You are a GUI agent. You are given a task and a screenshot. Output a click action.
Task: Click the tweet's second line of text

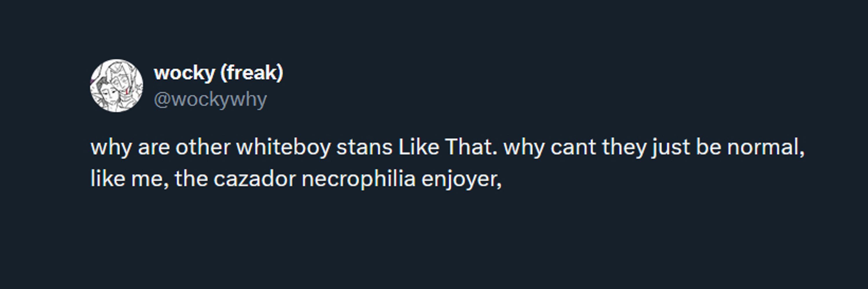[x=296, y=179]
